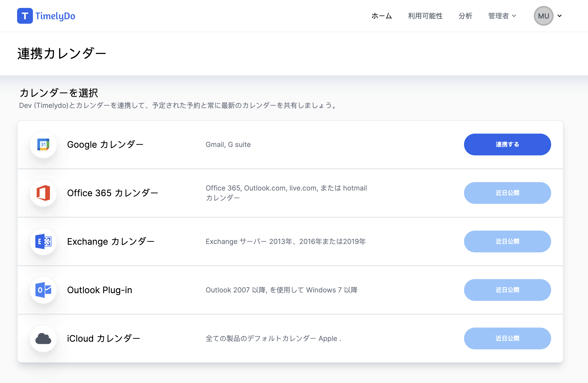
Task: Click the TimelyDo brand name link
Action: [x=55, y=16]
